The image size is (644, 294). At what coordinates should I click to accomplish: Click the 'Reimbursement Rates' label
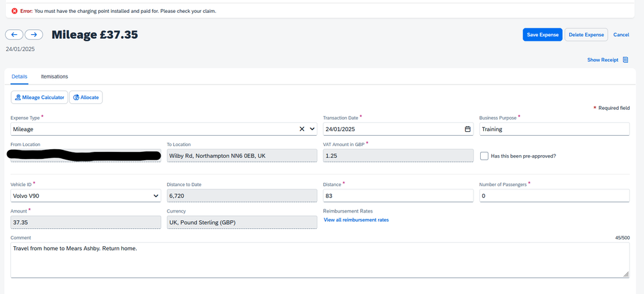(x=348, y=211)
